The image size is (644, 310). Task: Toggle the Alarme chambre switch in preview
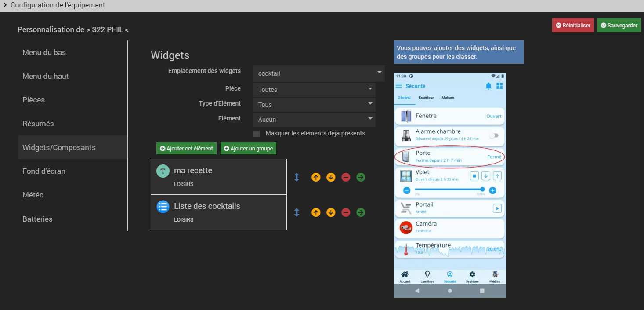494,135
